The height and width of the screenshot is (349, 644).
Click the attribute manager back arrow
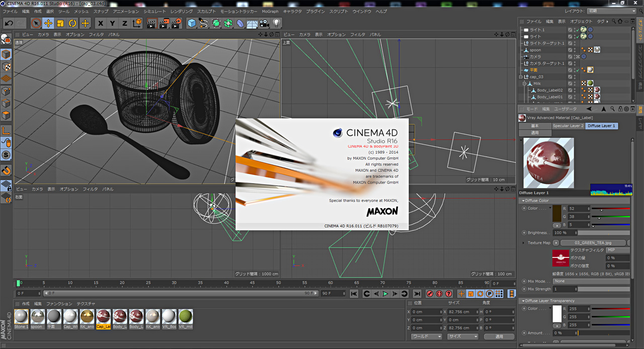(x=589, y=109)
